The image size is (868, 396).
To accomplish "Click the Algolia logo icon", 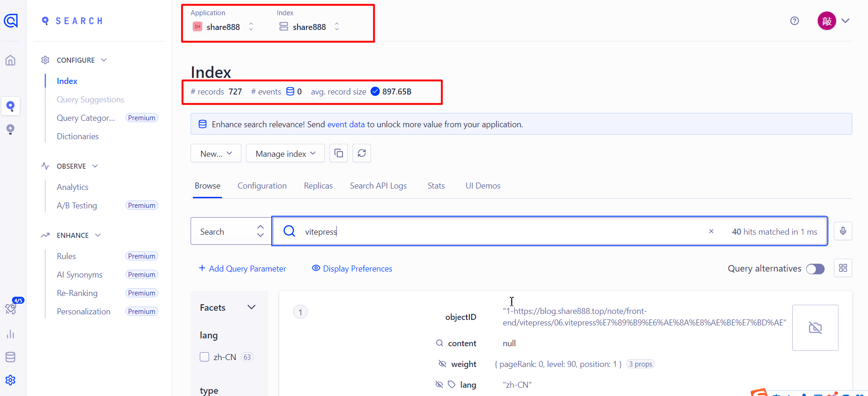I will [x=11, y=21].
